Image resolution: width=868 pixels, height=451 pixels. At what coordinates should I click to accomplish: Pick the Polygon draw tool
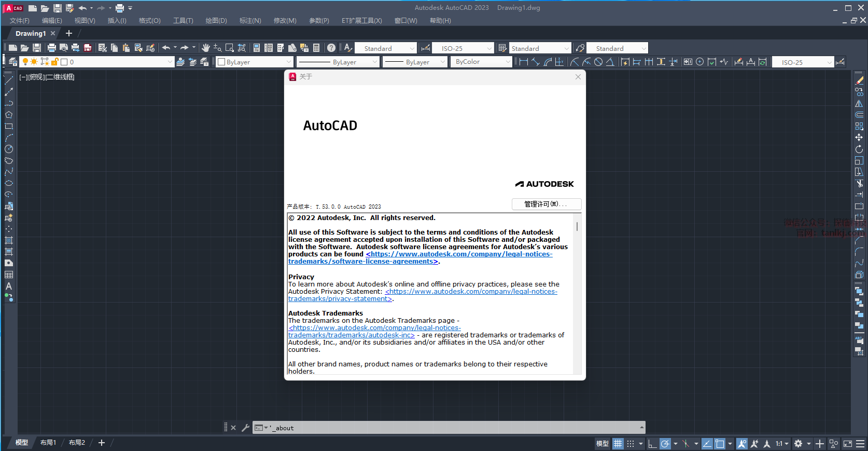(9, 115)
